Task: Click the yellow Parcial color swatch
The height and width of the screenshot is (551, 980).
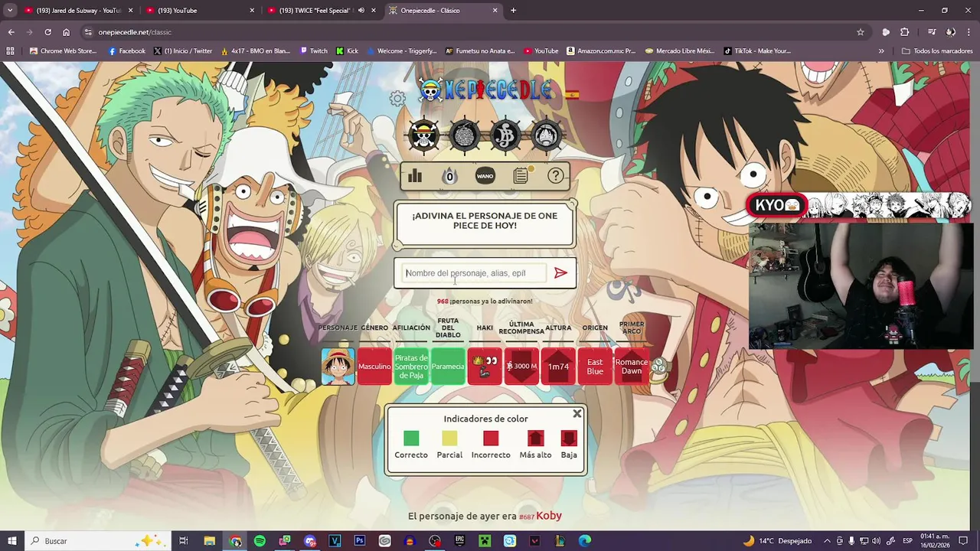Action: click(x=449, y=439)
